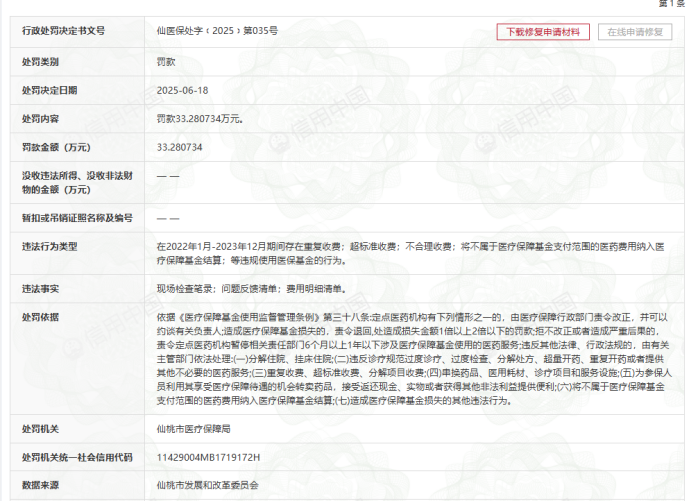Click the 行政处罚决定书文号 label
Image resolution: width=692 pixels, height=502 pixels.
64,30
